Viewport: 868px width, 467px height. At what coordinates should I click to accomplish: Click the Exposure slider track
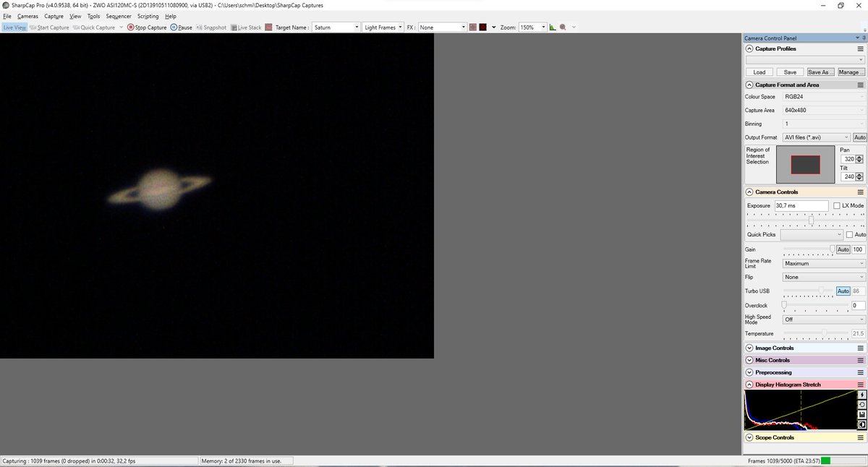click(x=805, y=219)
